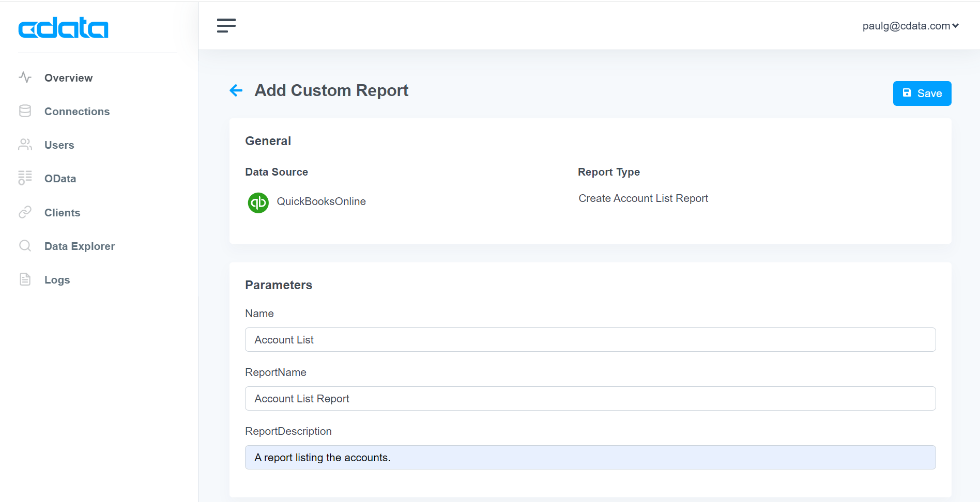This screenshot has height=502, width=980.
Task: Click the Parameters section heading
Action: pos(279,285)
